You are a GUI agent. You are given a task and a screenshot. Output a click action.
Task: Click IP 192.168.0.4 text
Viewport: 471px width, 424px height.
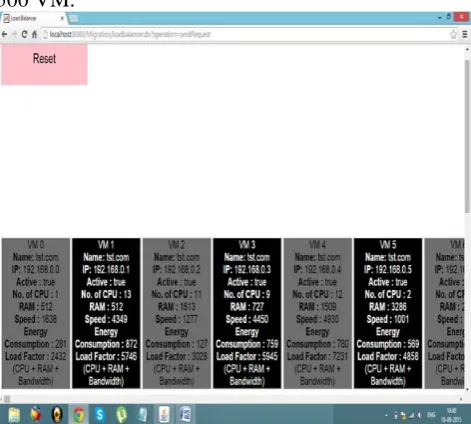click(317, 269)
